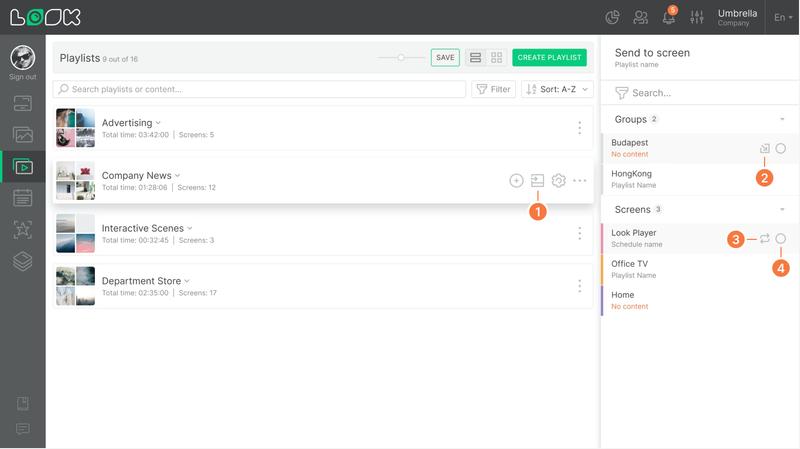Open Advertising playlist three-dot menu
This screenshot has width=800, height=449.
pos(580,128)
